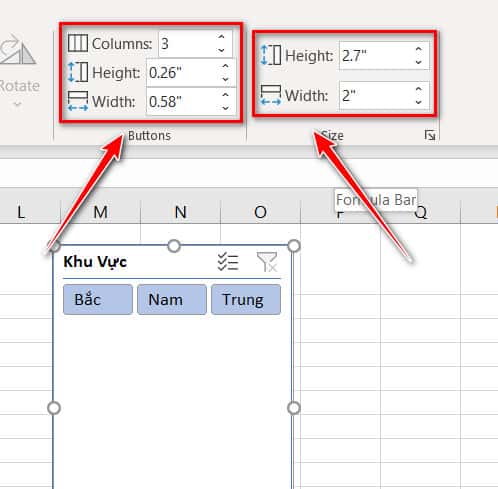The height and width of the screenshot is (489, 498).
Task: Select column M header
Action: click(x=101, y=212)
